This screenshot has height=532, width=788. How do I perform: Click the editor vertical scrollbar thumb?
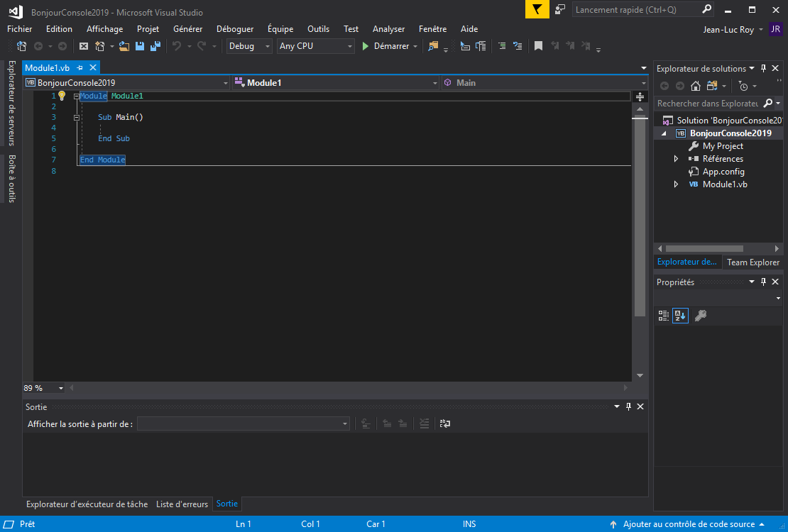(640, 216)
